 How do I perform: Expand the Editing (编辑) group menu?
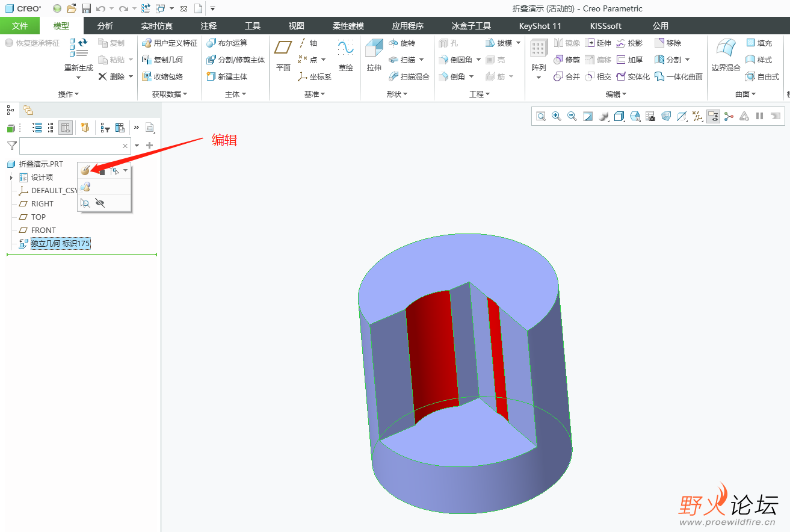pyautogui.click(x=616, y=94)
